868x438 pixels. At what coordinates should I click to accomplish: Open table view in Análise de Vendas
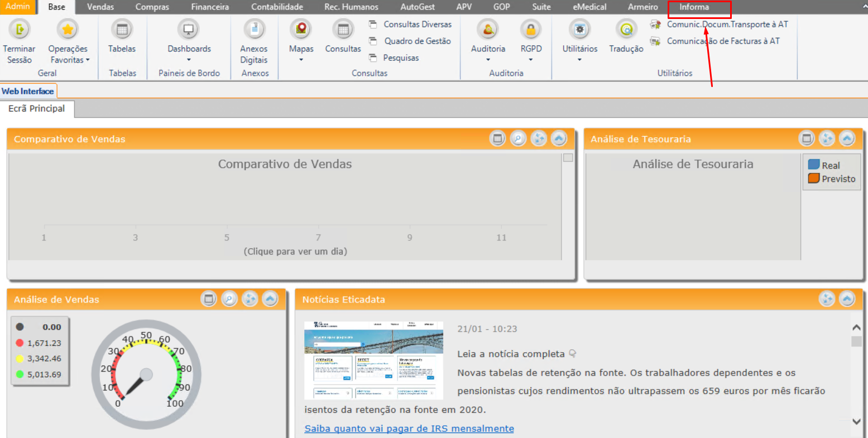pyautogui.click(x=209, y=299)
